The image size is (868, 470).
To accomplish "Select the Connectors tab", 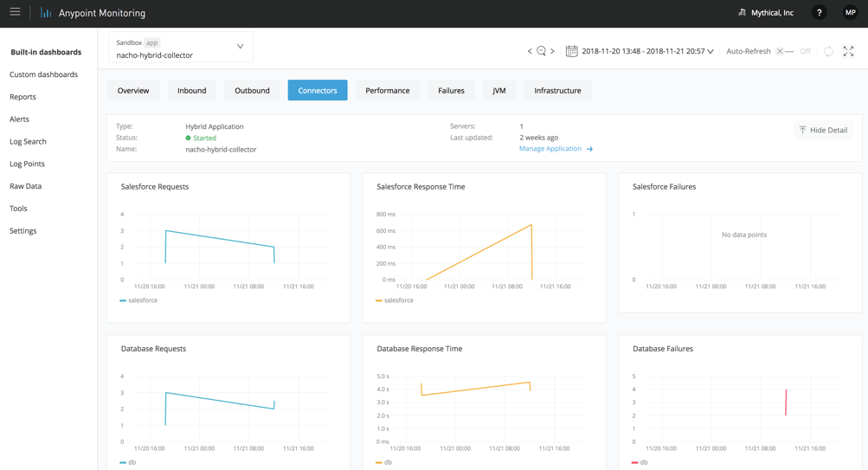I will [x=318, y=90].
